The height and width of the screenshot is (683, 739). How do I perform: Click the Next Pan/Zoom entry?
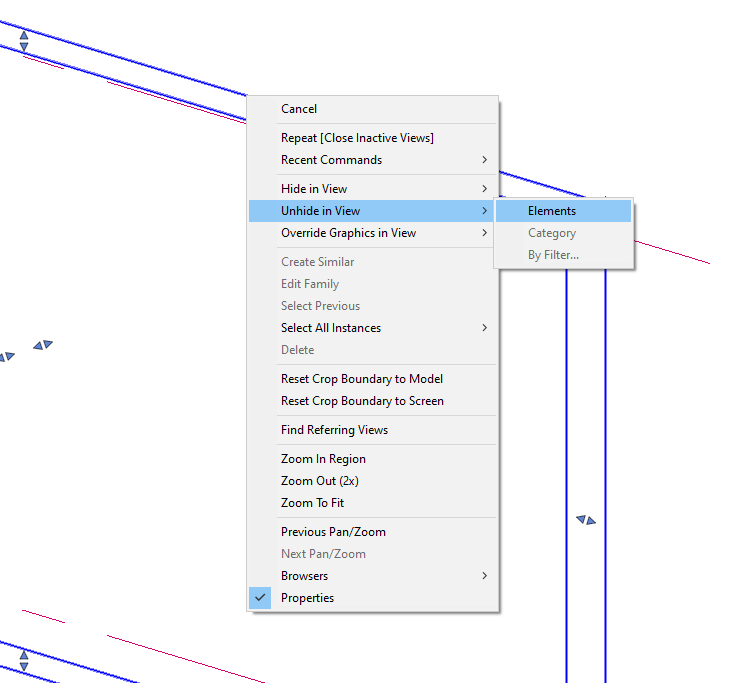[372, 554]
